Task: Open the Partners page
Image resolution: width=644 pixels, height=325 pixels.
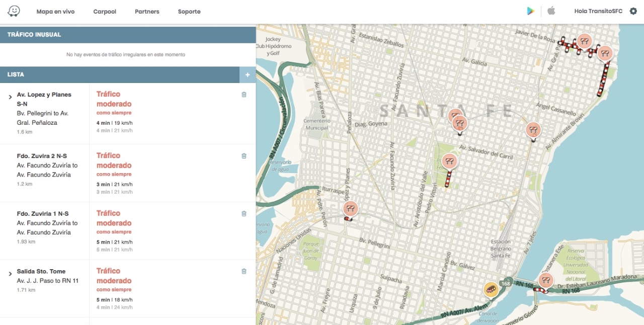Action: tap(147, 12)
